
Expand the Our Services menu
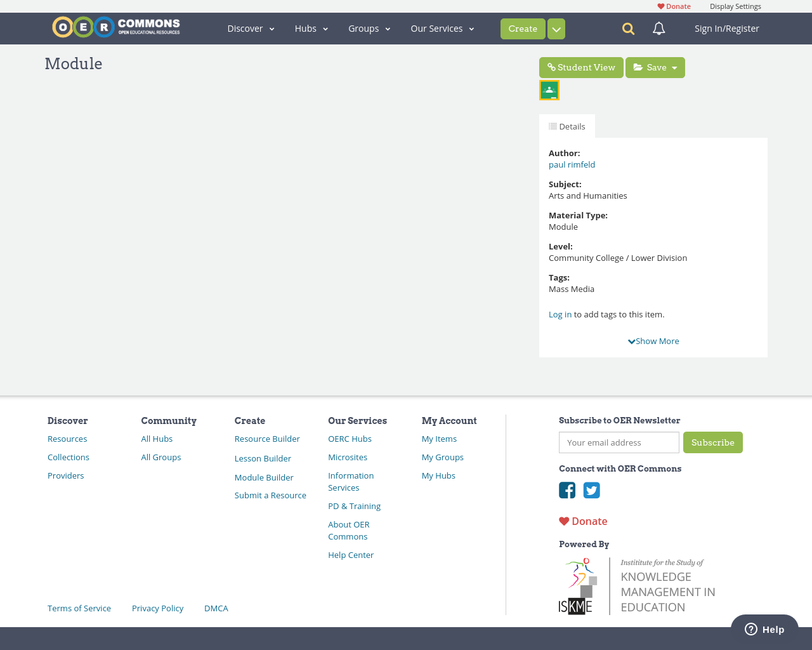(442, 29)
